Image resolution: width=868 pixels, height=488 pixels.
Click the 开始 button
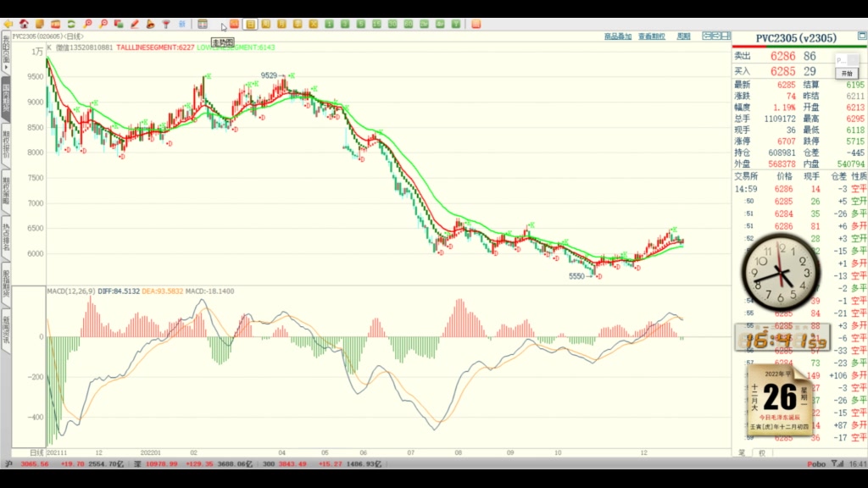point(847,74)
